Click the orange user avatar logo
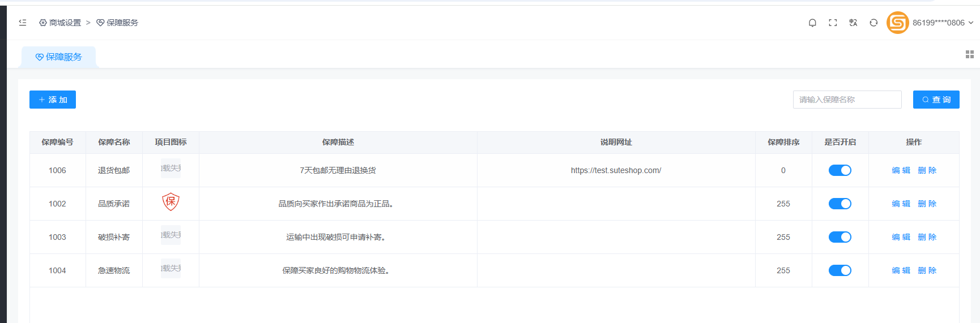980x323 pixels. pos(897,23)
